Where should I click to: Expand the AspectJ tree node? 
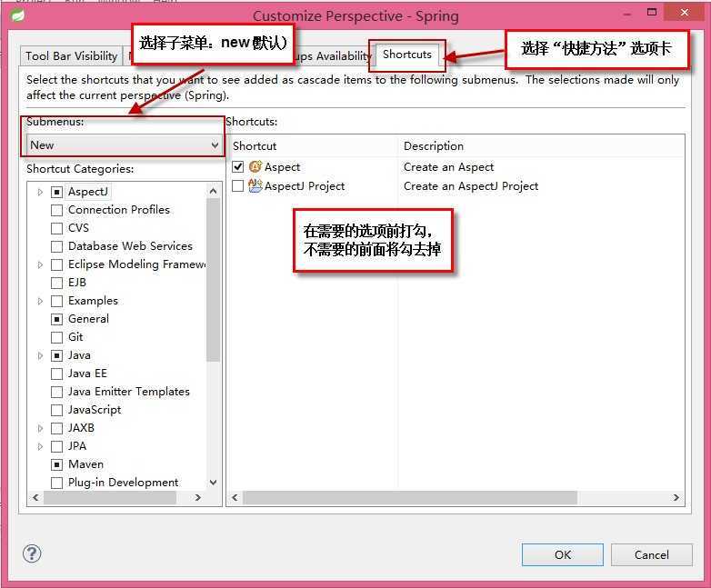(x=40, y=193)
